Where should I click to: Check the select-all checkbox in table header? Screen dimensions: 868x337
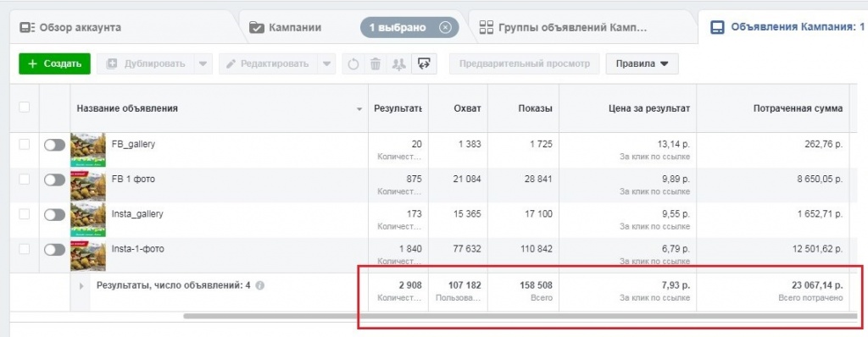coord(25,107)
